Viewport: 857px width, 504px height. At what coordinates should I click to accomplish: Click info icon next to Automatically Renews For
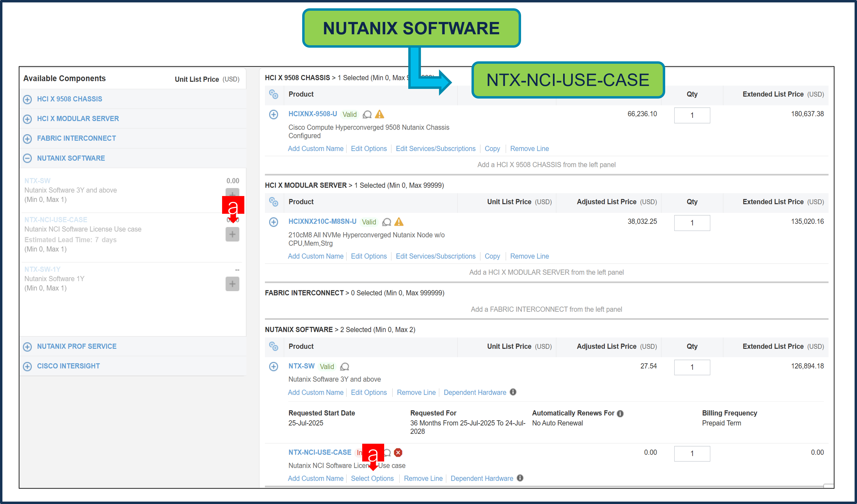[620, 413]
